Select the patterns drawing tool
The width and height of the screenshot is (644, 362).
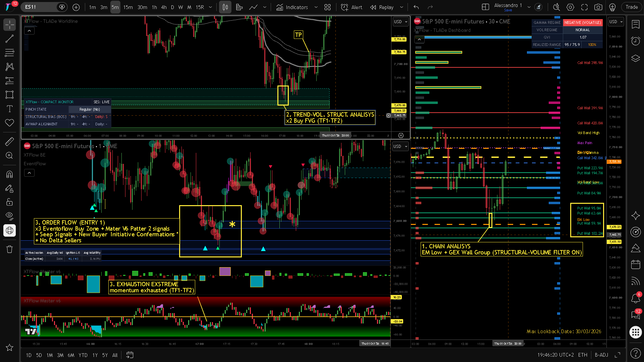[x=9, y=67]
